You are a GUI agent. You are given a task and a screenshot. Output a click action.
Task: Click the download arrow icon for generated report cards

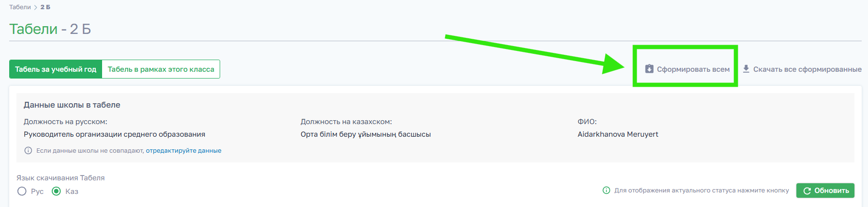746,69
